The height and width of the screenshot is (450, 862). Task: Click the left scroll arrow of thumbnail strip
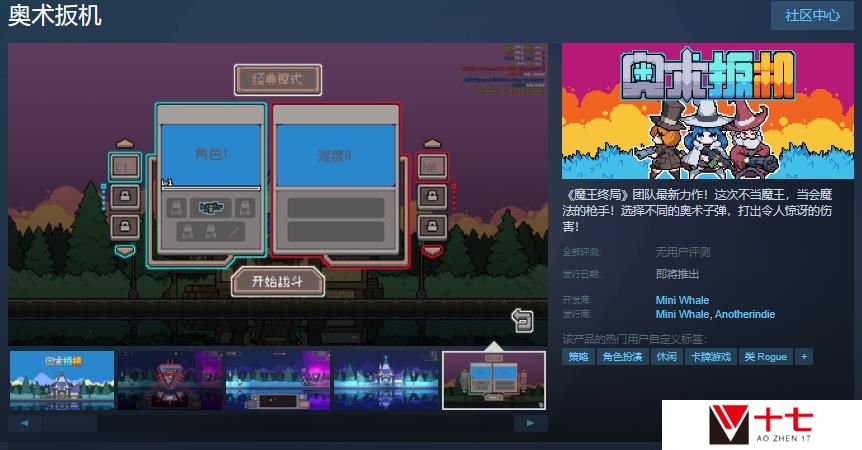24,423
